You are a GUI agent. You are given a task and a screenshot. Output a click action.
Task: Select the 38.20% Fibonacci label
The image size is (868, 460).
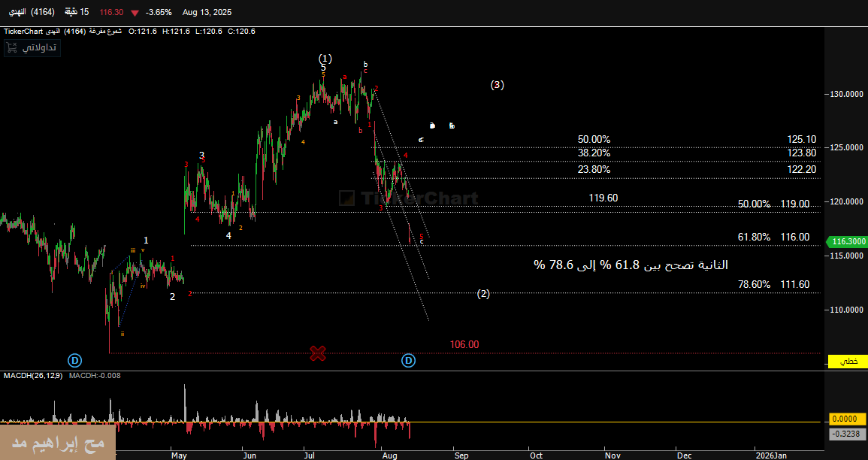point(594,153)
